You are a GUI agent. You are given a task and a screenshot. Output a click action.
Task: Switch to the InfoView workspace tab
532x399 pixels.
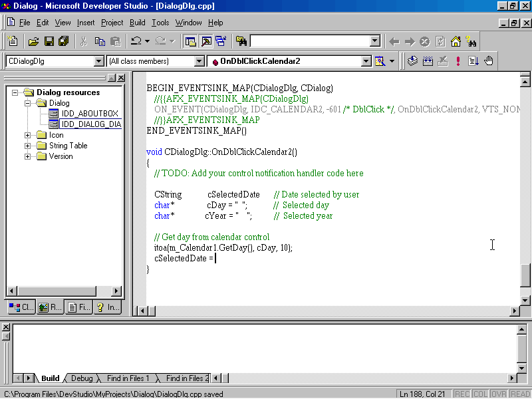click(x=108, y=307)
